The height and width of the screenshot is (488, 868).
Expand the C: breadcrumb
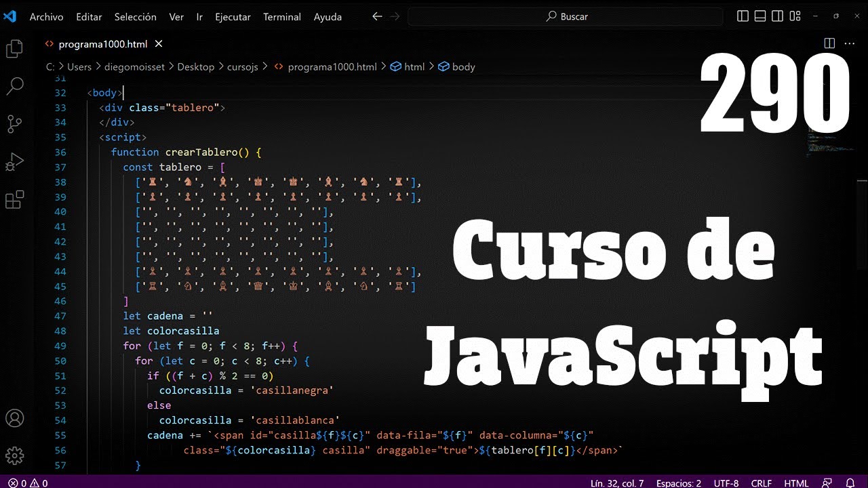(x=50, y=66)
